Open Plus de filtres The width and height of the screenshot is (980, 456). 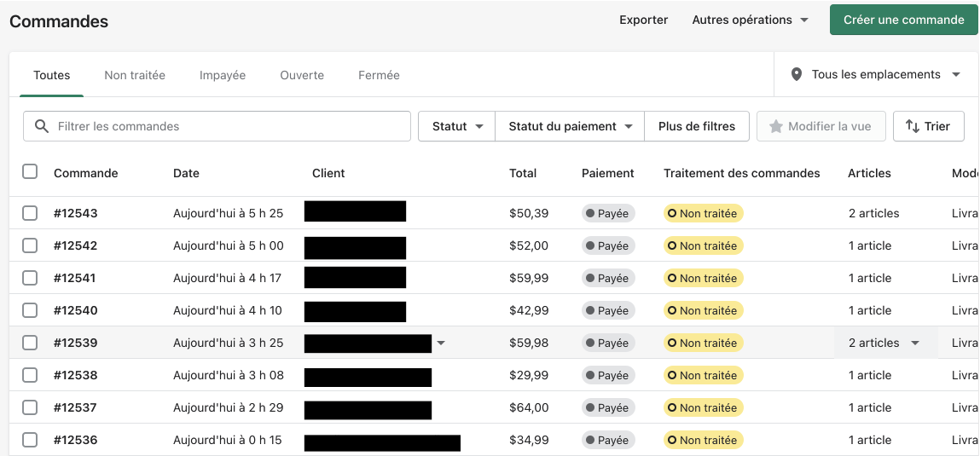point(697,126)
